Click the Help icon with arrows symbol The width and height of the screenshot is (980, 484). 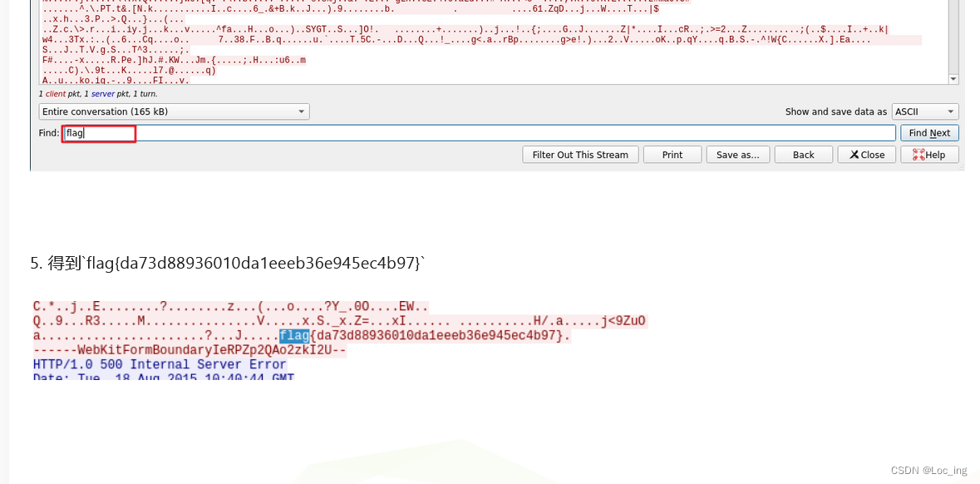click(x=917, y=154)
